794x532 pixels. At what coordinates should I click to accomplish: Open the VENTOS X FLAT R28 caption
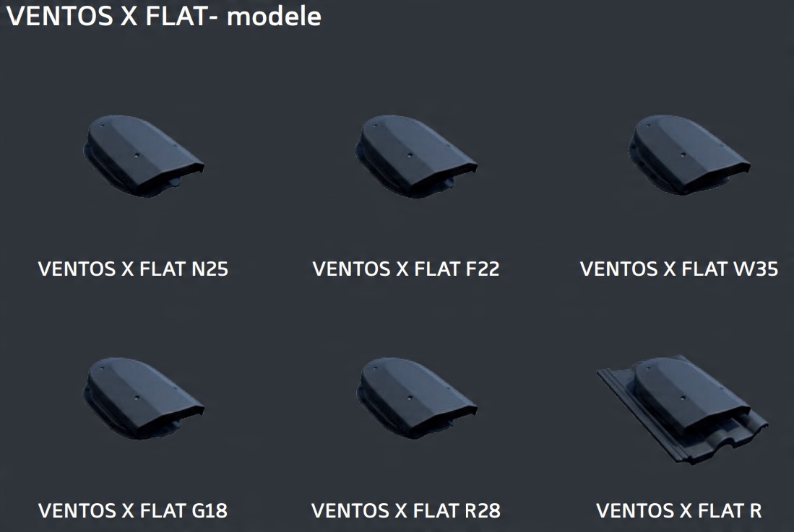pos(406,511)
